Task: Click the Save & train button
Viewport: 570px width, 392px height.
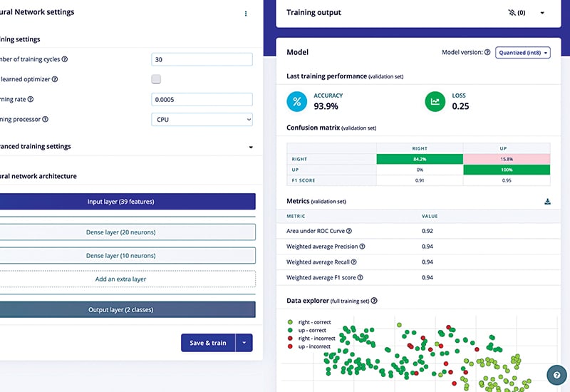Action: pos(207,343)
